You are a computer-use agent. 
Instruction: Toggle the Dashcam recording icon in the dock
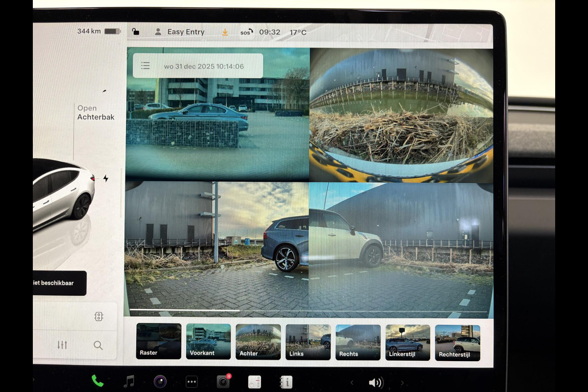(223, 382)
